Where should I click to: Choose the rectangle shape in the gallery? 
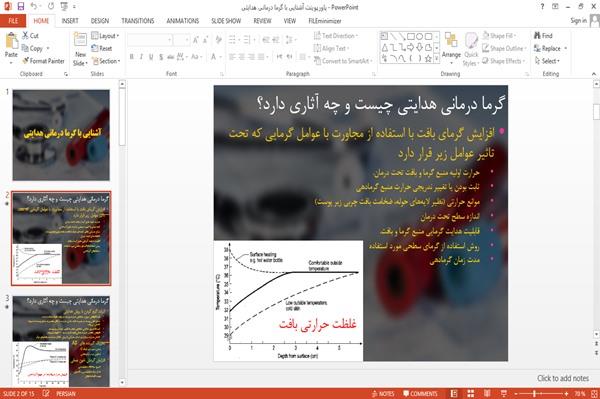[411, 36]
